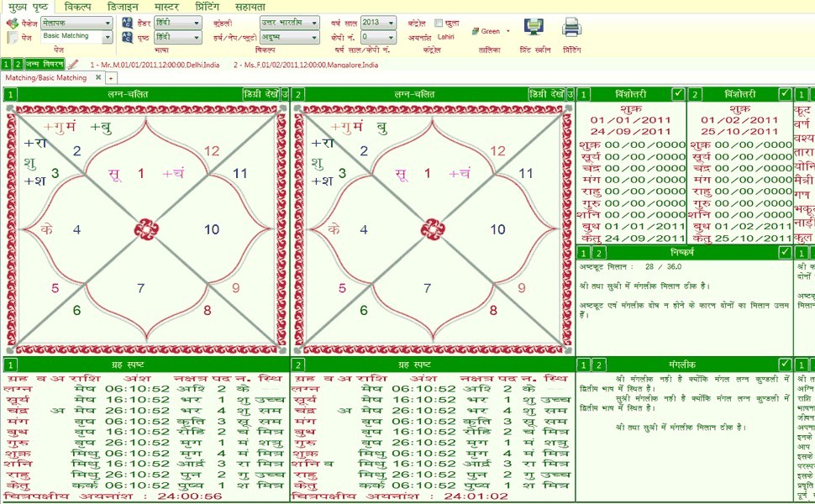Toggle the खुला checkbox
This screenshot has width=815, height=504.
click(x=439, y=24)
